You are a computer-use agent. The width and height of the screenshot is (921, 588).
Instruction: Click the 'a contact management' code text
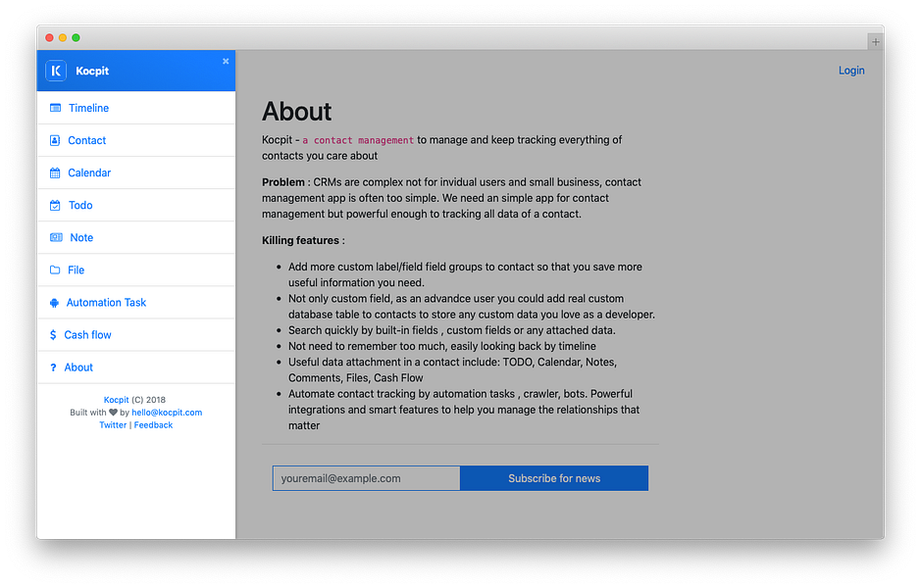(358, 140)
